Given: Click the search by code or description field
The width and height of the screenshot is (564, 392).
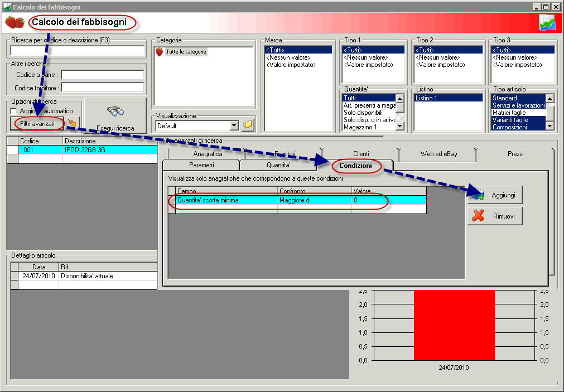Looking at the screenshot, I should click(78, 50).
